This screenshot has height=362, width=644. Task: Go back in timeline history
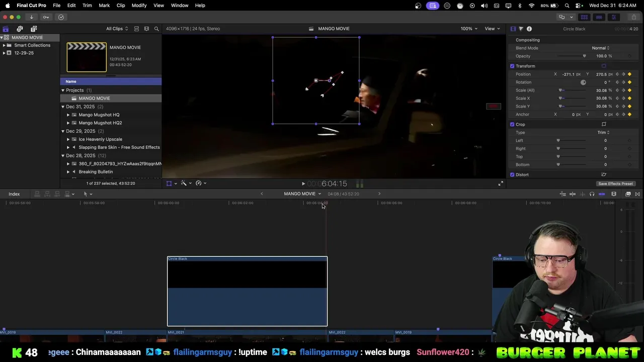[x=262, y=194]
